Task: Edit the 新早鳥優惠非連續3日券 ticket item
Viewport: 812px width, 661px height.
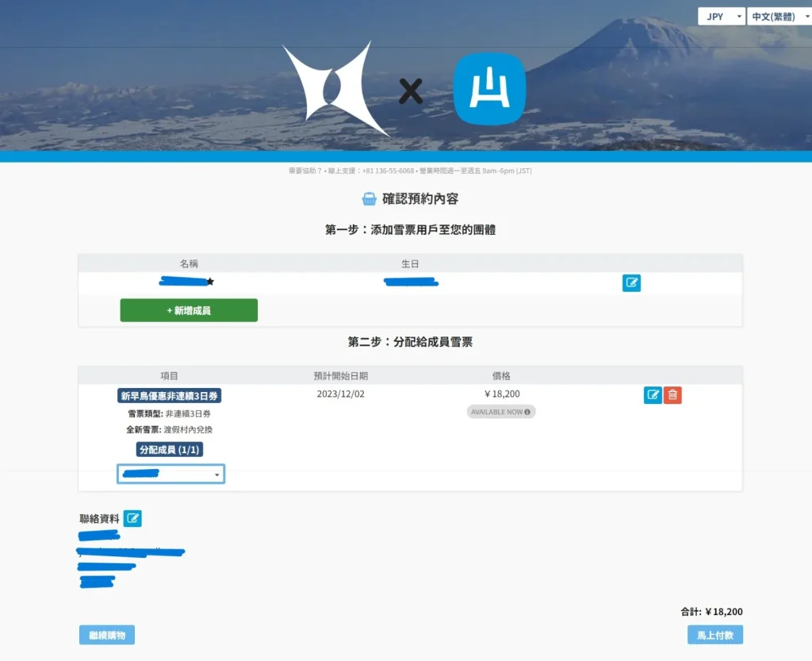Action: (x=653, y=394)
